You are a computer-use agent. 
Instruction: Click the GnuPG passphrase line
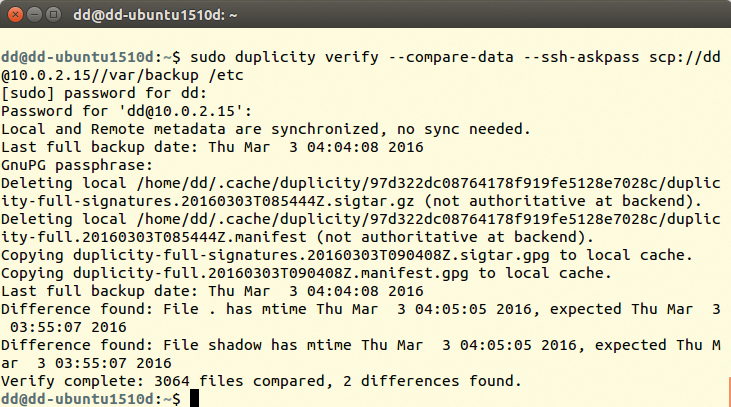click(x=77, y=166)
